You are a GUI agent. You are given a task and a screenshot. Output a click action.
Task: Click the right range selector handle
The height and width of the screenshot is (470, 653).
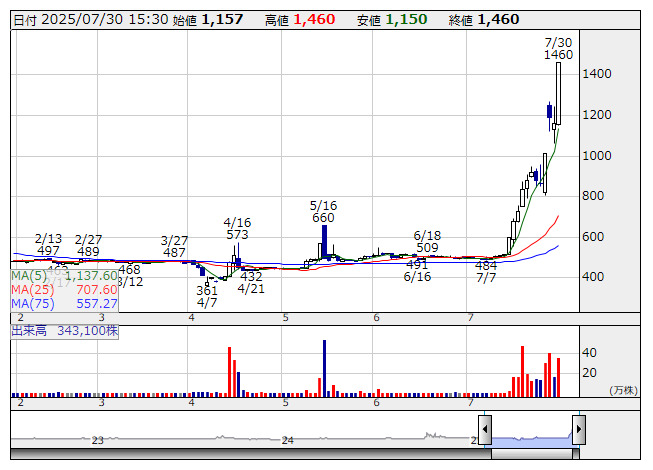[x=578, y=431]
